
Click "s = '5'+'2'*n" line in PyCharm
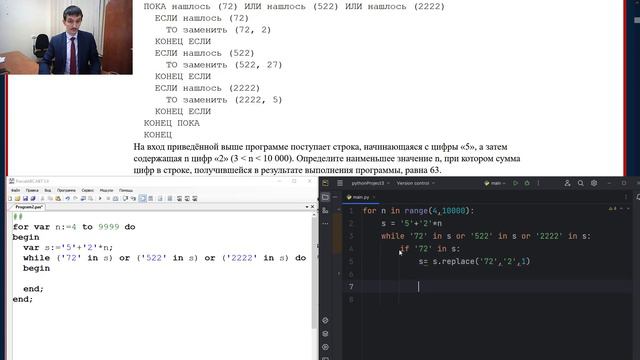pyautogui.click(x=411, y=223)
